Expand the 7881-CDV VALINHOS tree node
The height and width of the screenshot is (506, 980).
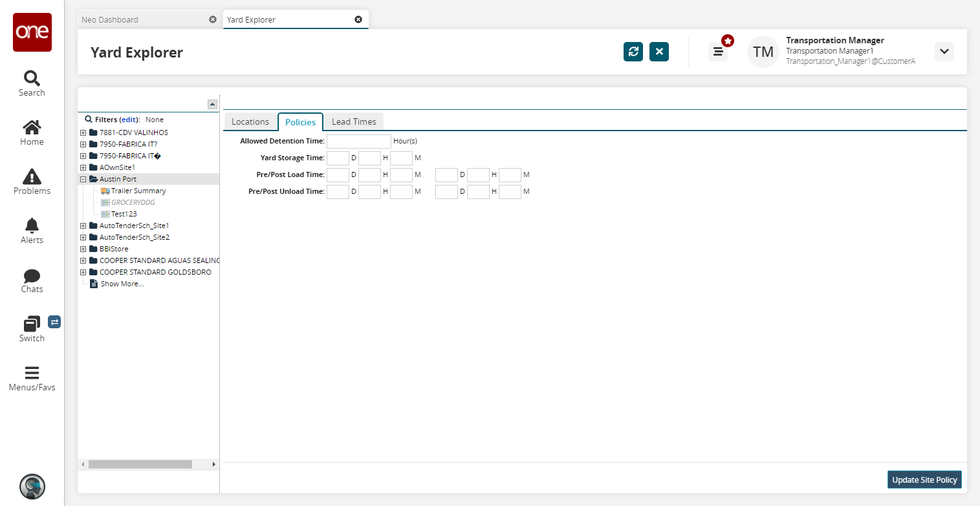click(x=83, y=132)
